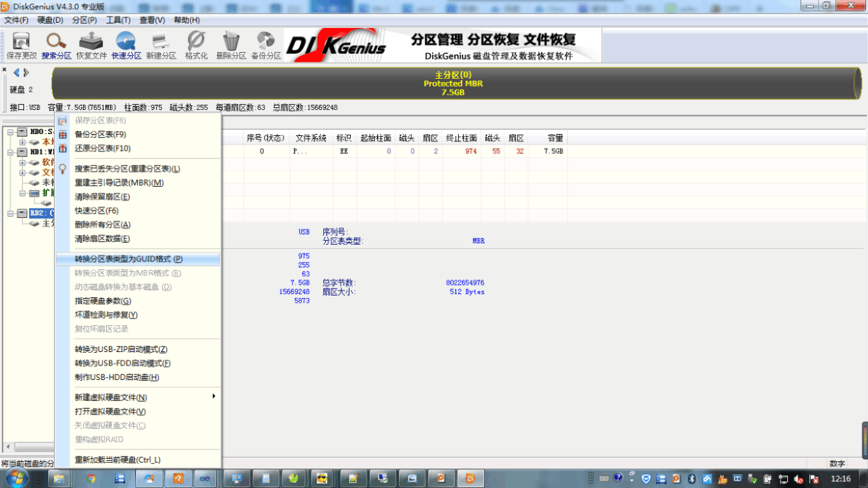
Task: Open the 分区(P) menu
Action: pyautogui.click(x=85, y=20)
